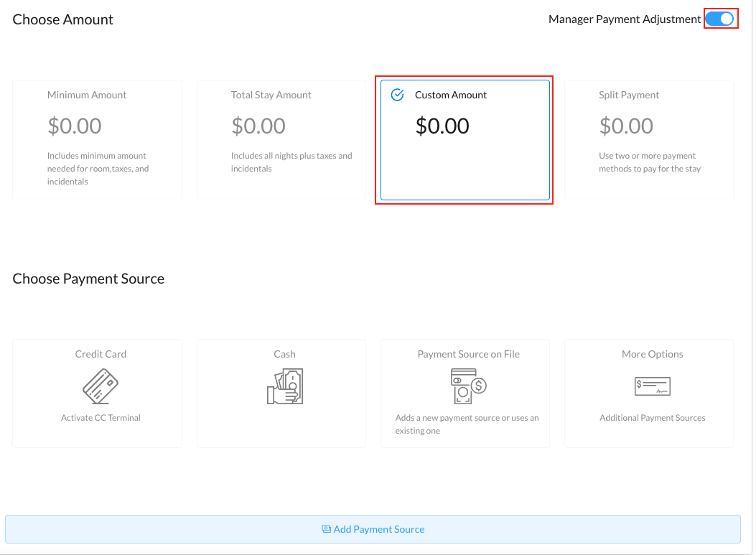This screenshot has height=555, width=756.
Task: Click the Manager Payment Adjustment label
Action: coord(624,19)
